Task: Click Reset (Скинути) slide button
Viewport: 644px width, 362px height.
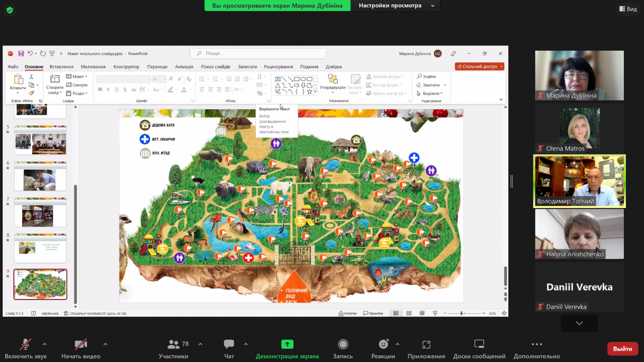Action: click(77, 85)
